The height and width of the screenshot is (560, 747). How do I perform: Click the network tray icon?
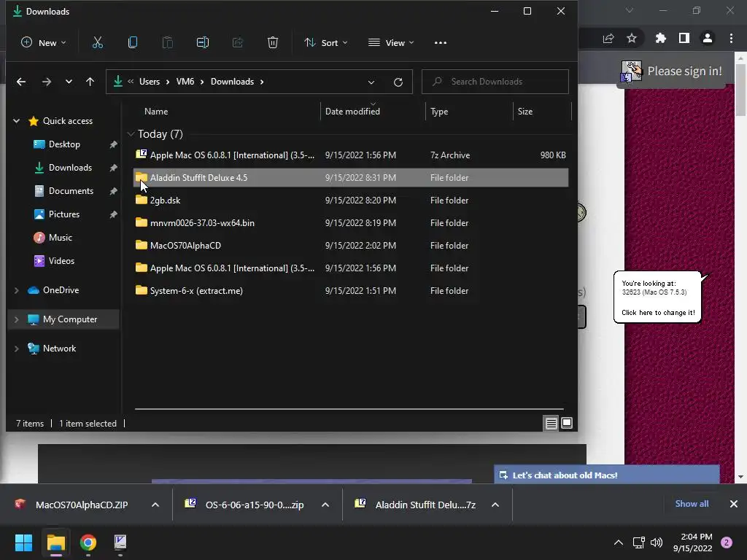click(x=638, y=542)
